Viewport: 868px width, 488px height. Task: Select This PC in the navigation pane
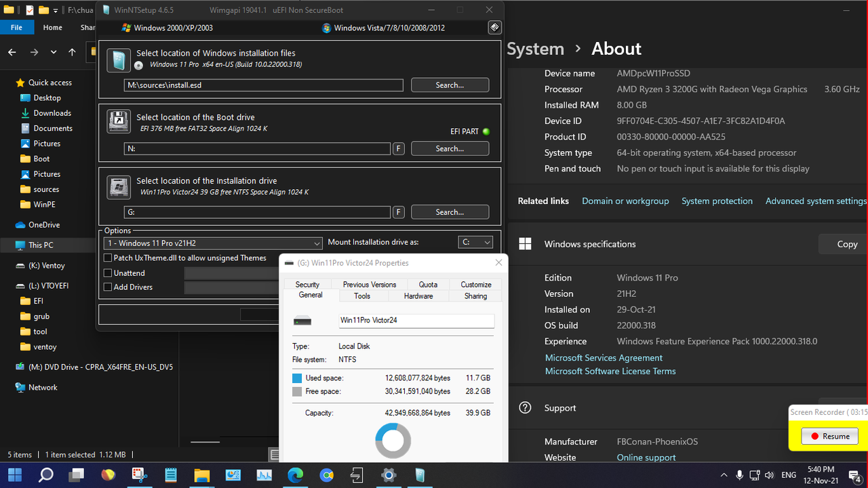point(35,245)
